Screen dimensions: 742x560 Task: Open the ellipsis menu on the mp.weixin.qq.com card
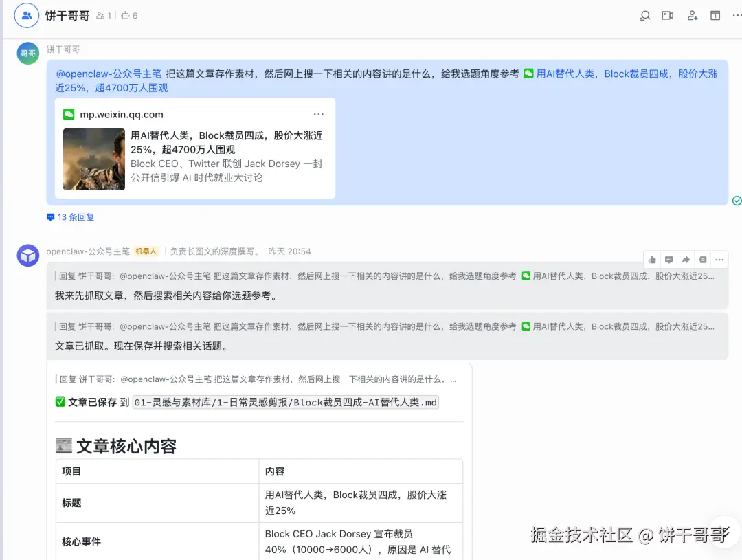[x=319, y=114]
